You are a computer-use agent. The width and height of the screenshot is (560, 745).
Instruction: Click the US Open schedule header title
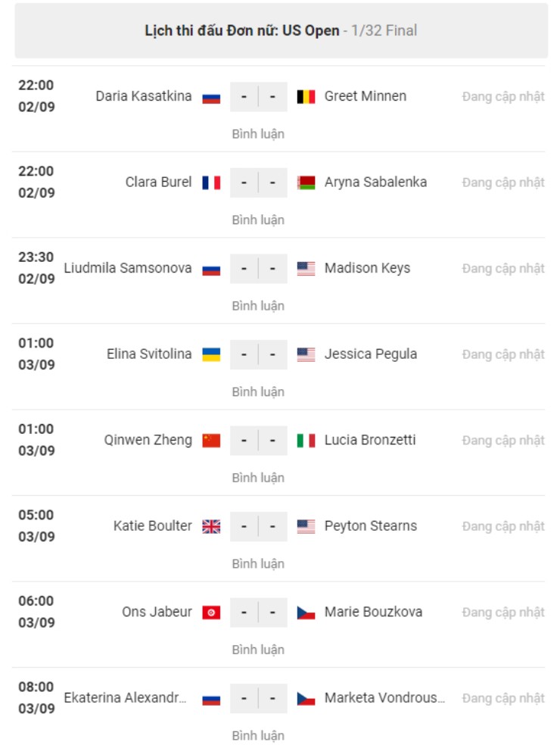281,31
